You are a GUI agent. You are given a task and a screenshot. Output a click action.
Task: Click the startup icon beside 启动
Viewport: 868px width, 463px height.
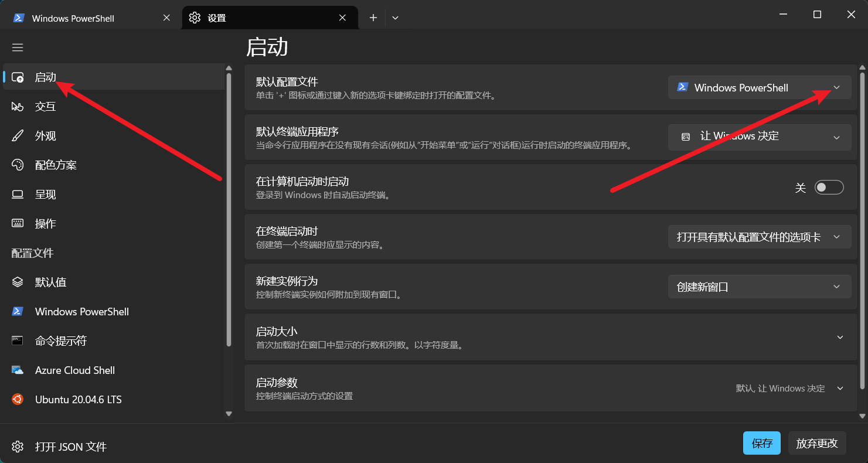18,77
